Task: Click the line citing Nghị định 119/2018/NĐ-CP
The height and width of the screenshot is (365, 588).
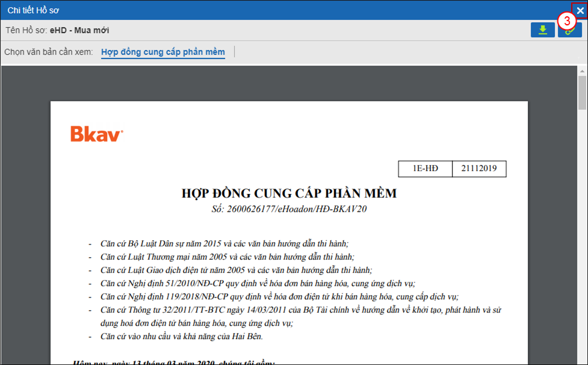Action: [279, 297]
